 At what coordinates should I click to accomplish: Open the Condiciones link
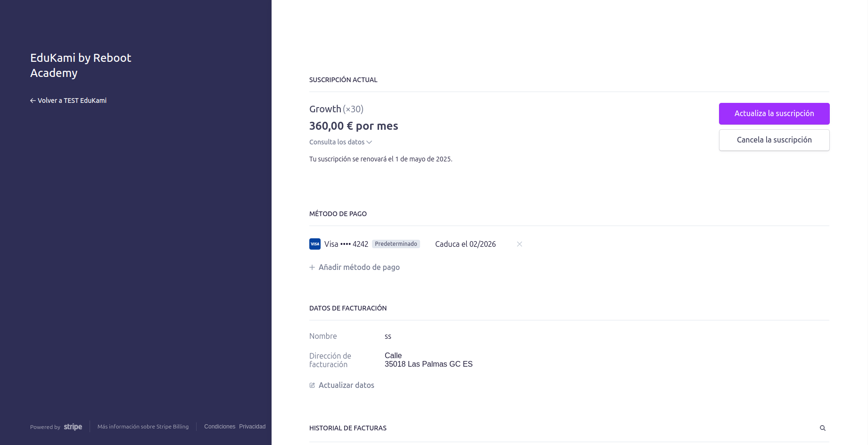point(219,427)
